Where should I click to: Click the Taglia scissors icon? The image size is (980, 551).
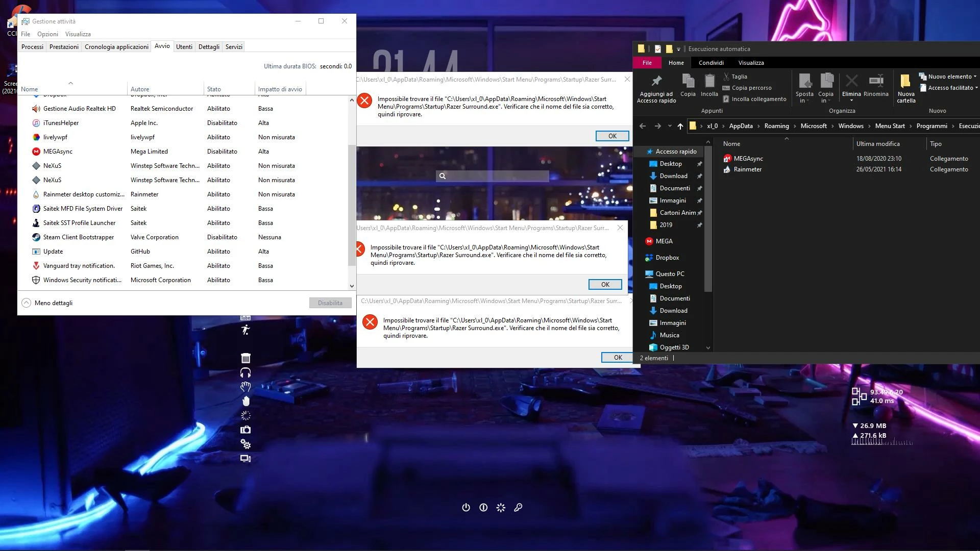tap(727, 77)
